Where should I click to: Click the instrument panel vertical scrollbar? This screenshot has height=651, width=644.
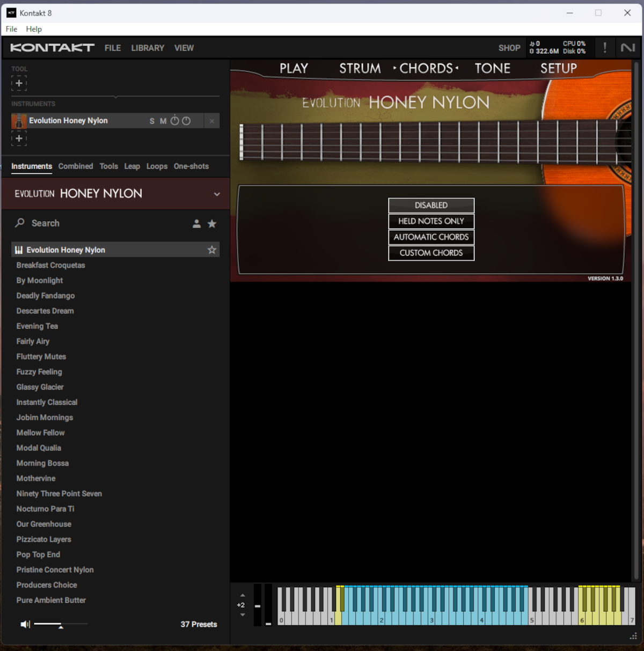(x=636, y=320)
